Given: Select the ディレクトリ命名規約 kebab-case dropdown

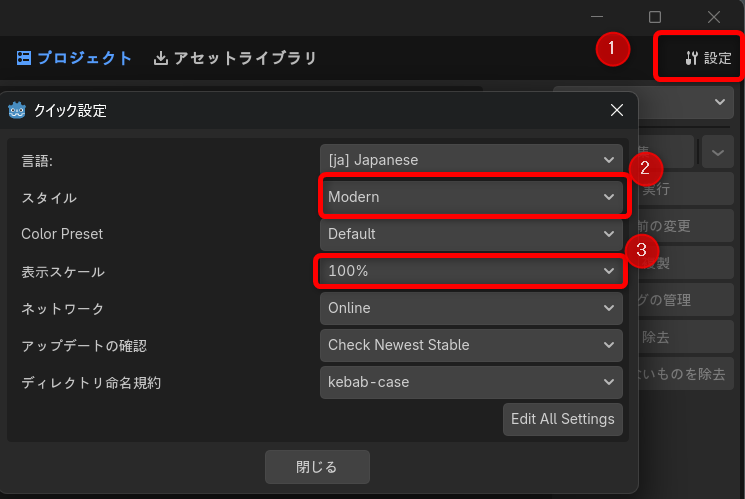Looking at the screenshot, I should click(471, 382).
